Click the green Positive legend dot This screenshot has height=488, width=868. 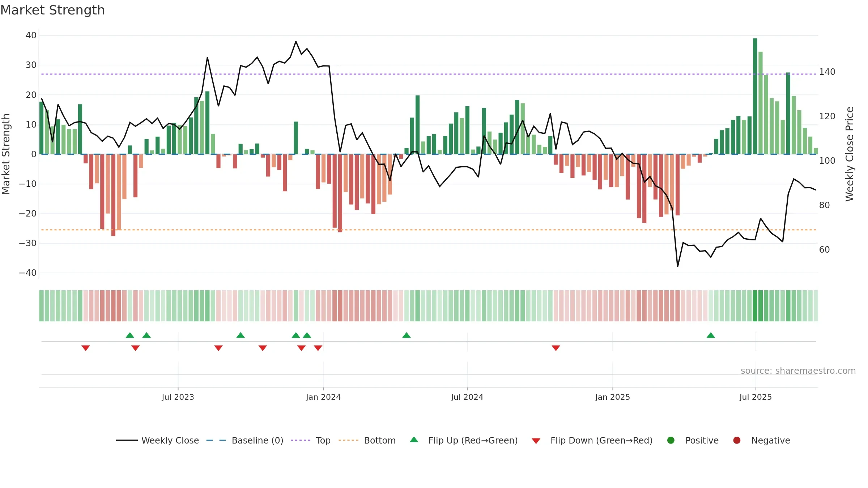click(x=671, y=440)
